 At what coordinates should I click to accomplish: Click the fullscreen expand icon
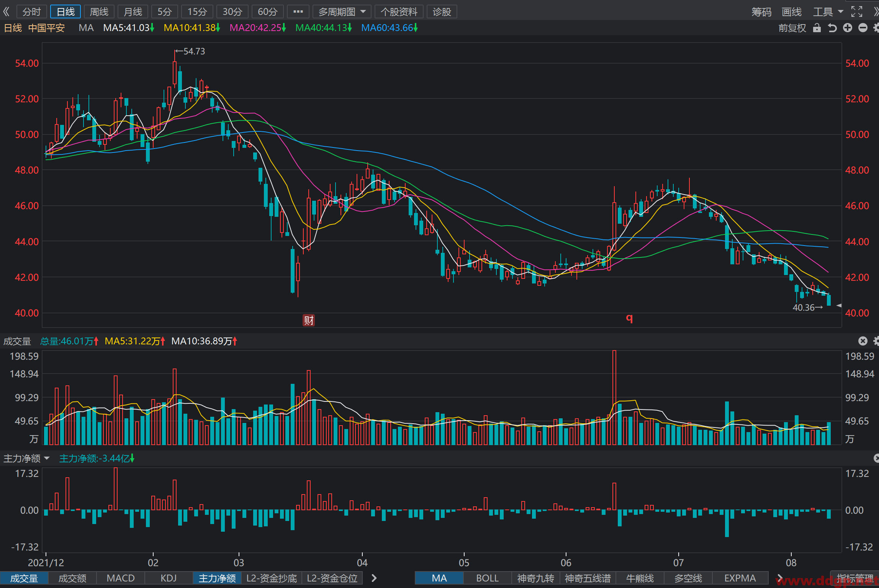pos(857,12)
